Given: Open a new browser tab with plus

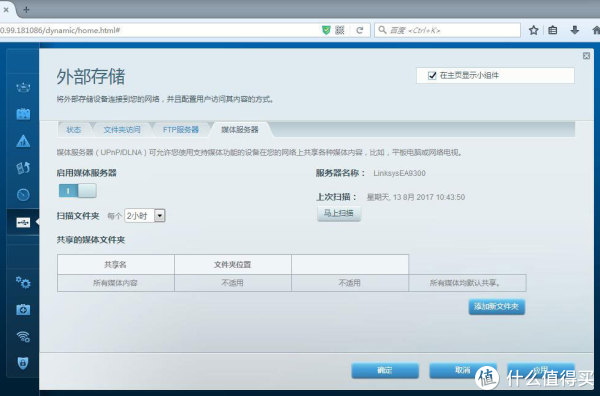Looking at the screenshot, I should pos(26,10).
